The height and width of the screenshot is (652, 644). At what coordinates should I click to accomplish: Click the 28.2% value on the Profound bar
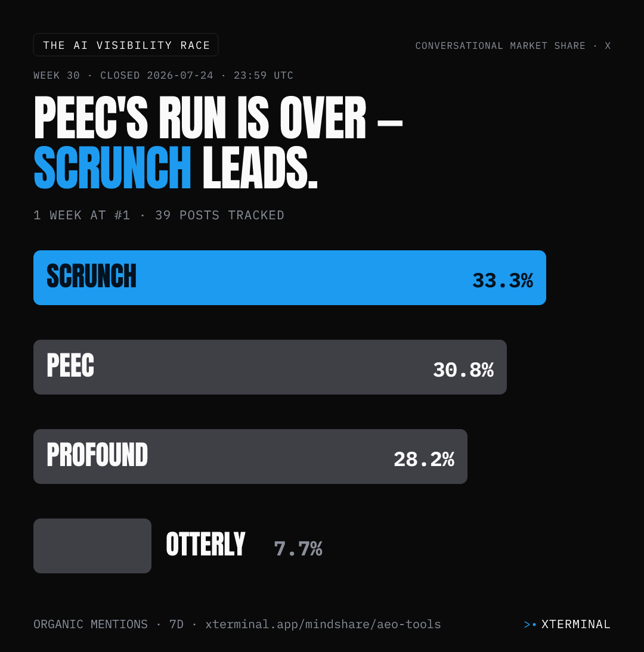(424, 459)
